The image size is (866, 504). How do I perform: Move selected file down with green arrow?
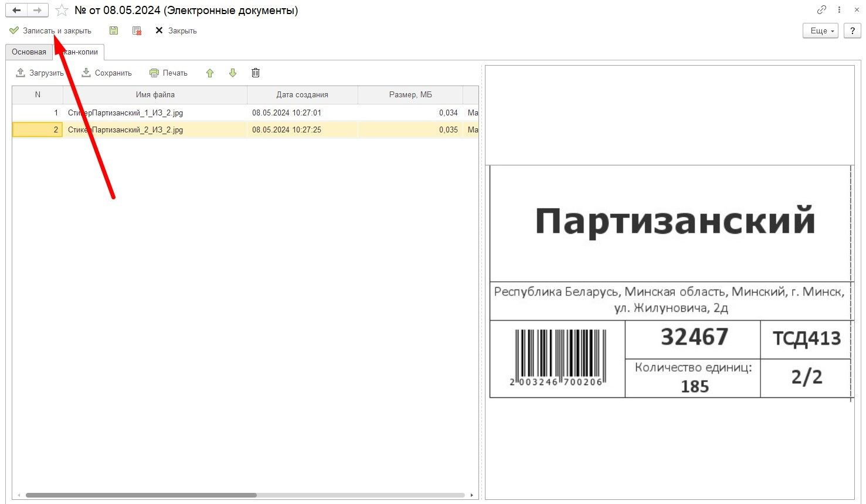pos(233,73)
